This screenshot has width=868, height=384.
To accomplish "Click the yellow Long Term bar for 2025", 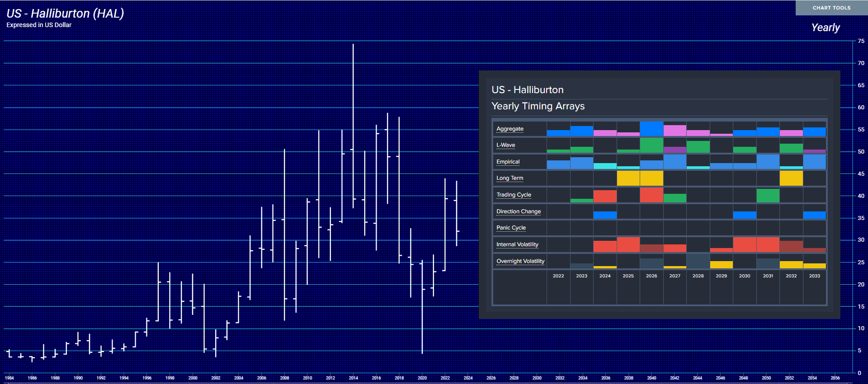I will 628,178.
